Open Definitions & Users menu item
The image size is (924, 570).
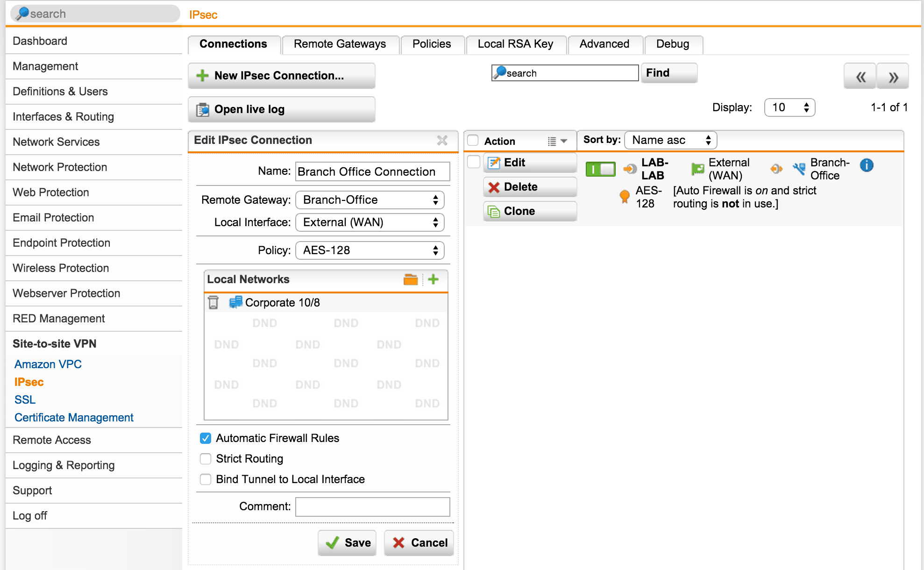click(94, 92)
